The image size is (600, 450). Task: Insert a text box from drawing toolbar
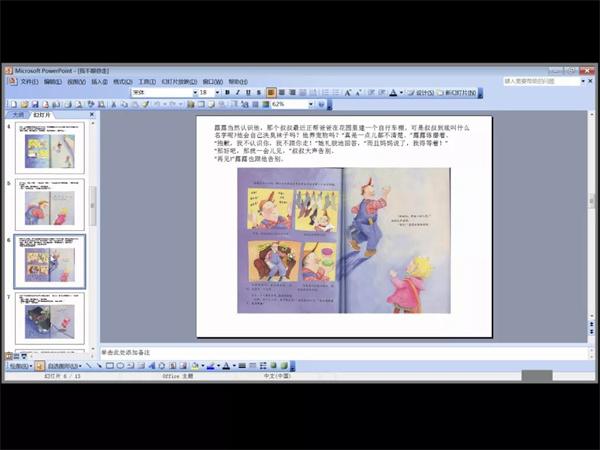coord(130,366)
